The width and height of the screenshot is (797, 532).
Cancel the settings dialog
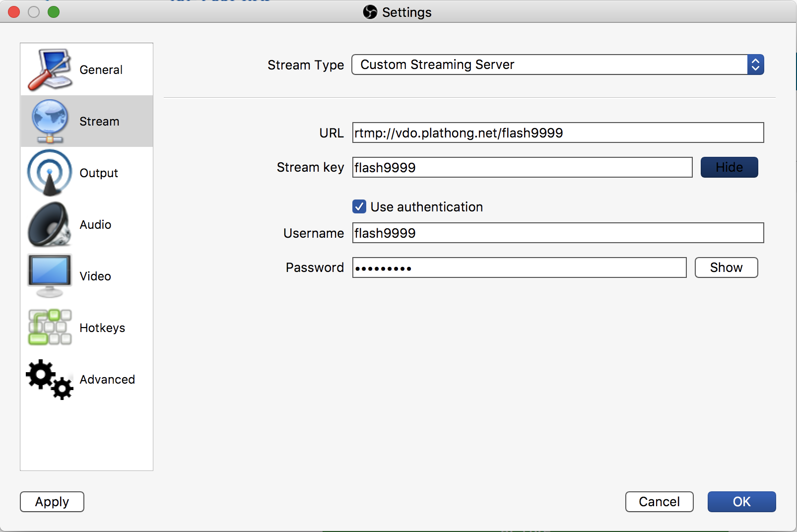[659, 502]
